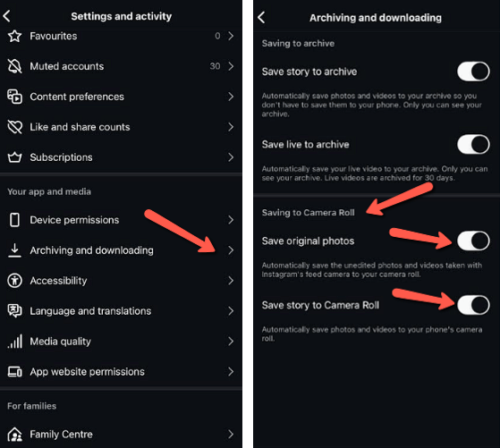Tap the Media quality signal bars icon
This screenshot has height=448, width=500.
point(14,342)
